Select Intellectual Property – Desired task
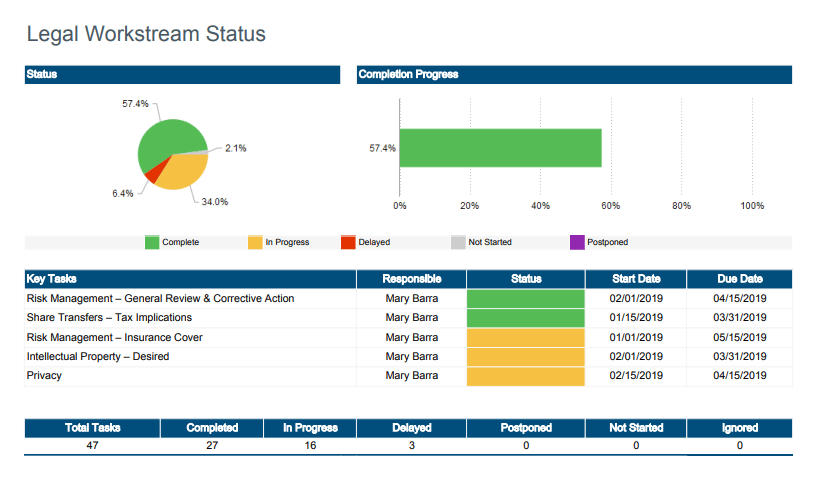The image size is (820, 498). [98, 356]
